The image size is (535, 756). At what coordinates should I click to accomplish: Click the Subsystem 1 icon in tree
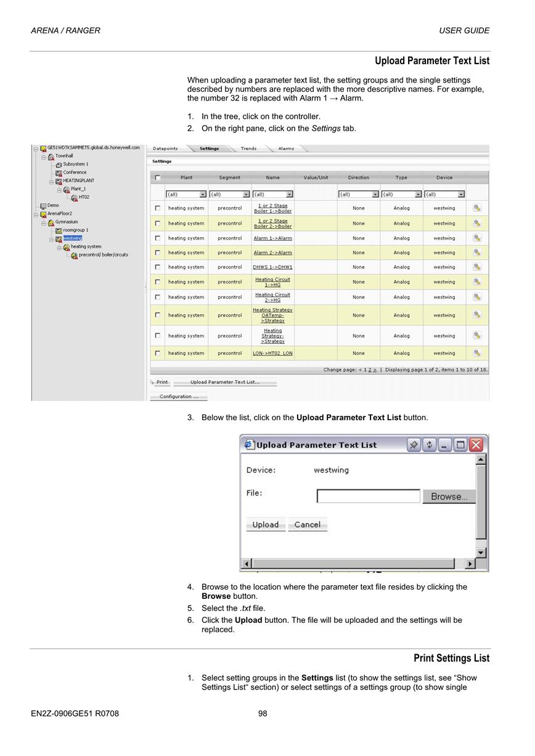click(x=59, y=165)
